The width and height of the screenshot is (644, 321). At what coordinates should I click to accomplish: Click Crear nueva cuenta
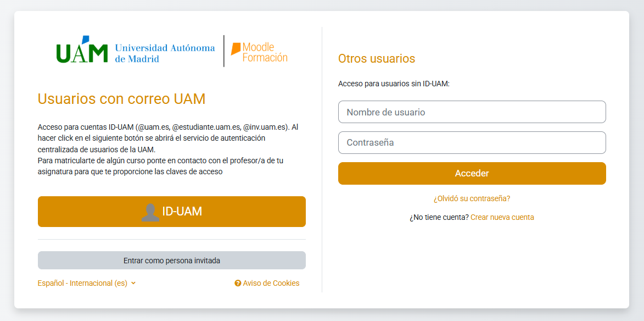[502, 217]
